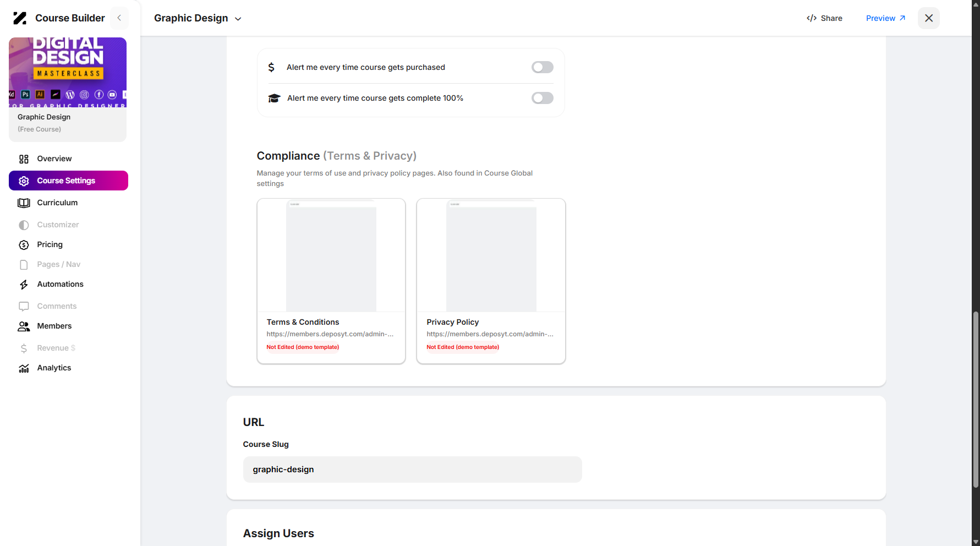Image resolution: width=980 pixels, height=546 pixels.
Task: Enable alert when course gets purchased
Action: (543, 67)
